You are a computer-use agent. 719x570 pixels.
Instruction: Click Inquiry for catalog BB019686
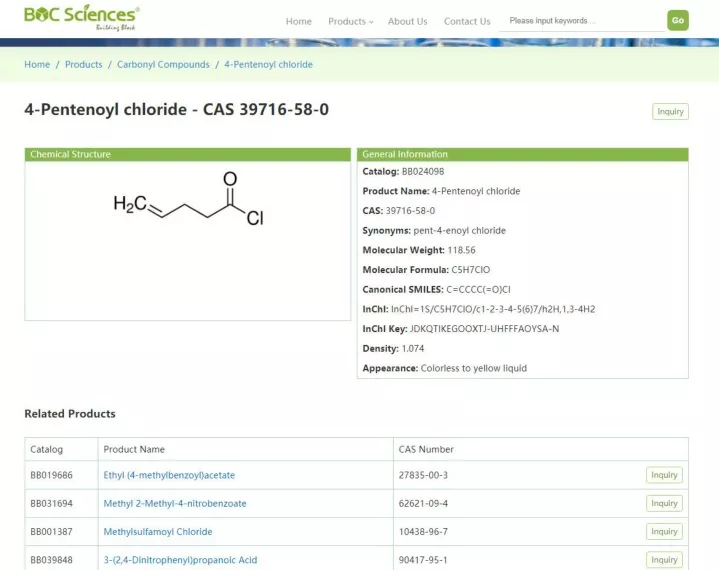[x=664, y=475]
